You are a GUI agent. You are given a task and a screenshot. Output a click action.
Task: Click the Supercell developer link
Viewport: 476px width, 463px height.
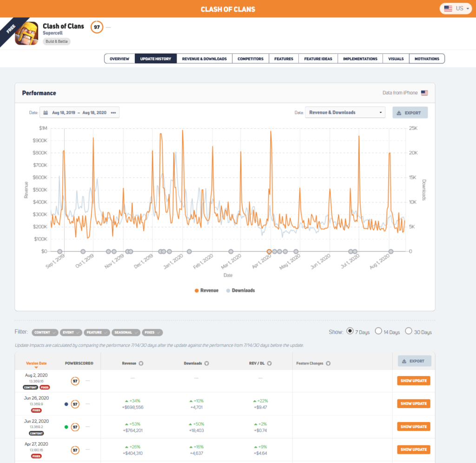tap(53, 33)
